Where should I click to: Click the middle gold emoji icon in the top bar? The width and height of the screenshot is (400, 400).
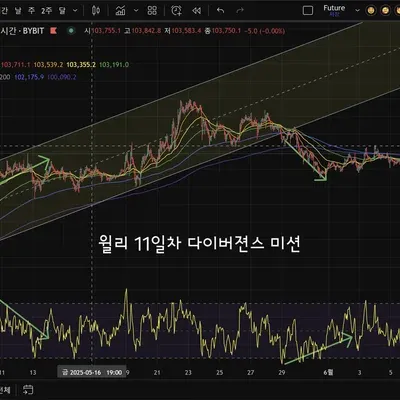click(x=385, y=11)
